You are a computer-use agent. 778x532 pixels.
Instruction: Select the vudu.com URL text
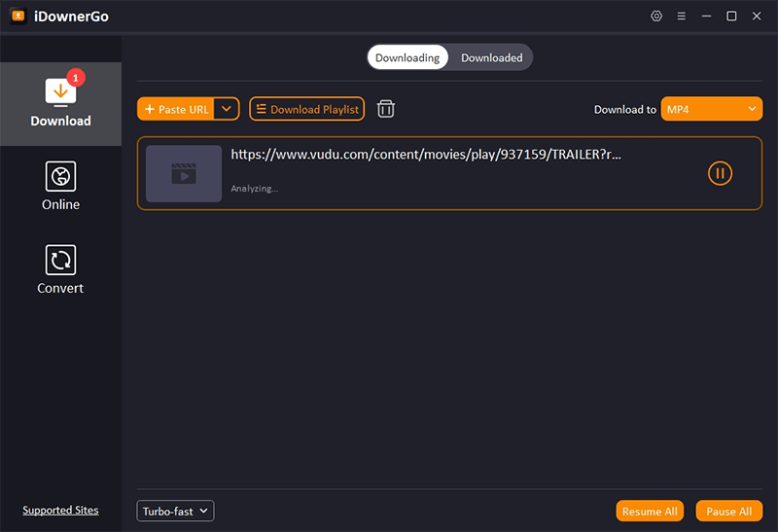[x=426, y=155]
